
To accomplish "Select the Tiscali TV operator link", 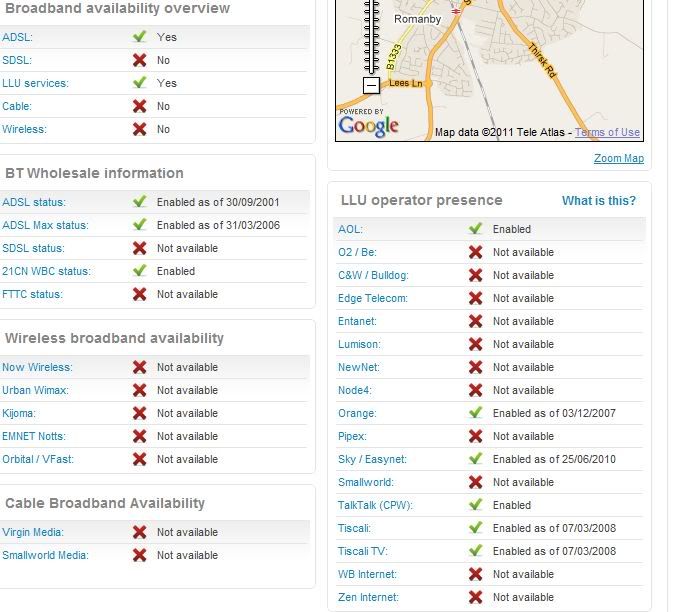I will 364,551.
